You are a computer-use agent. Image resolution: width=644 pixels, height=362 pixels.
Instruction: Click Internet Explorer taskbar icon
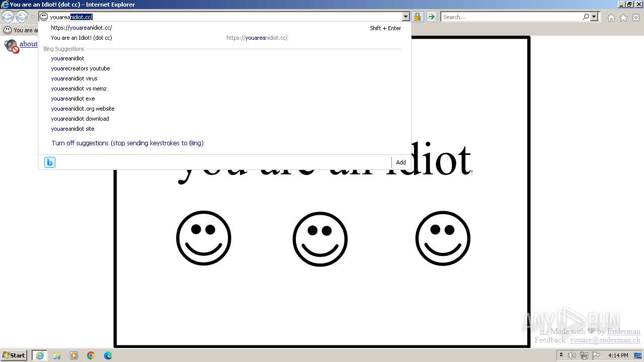coord(40,355)
